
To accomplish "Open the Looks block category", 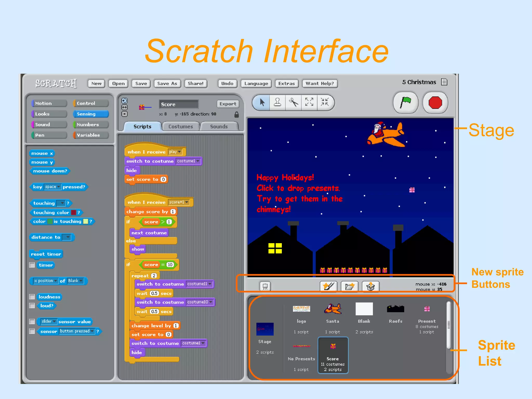I will [49, 114].
